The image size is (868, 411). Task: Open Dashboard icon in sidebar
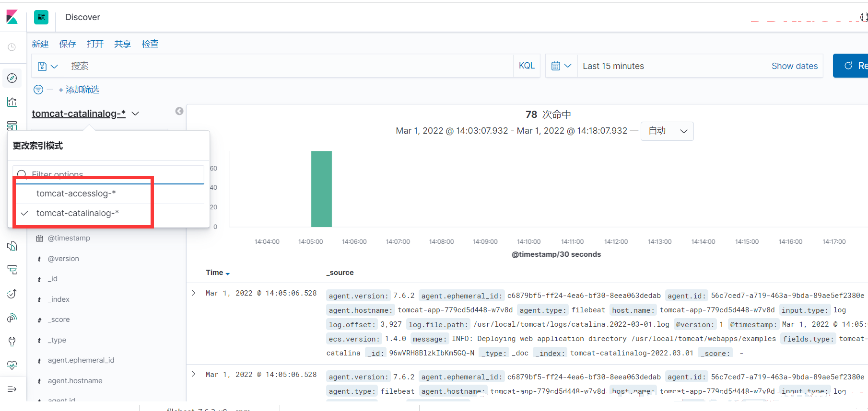12,126
